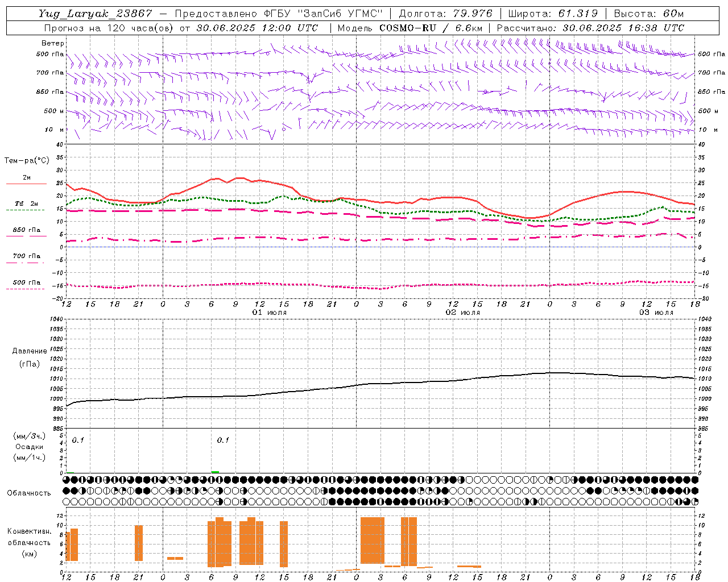The image size is (728, 582).
Task: Click '10 м' wind level label on right
Action: coord(708,130)
